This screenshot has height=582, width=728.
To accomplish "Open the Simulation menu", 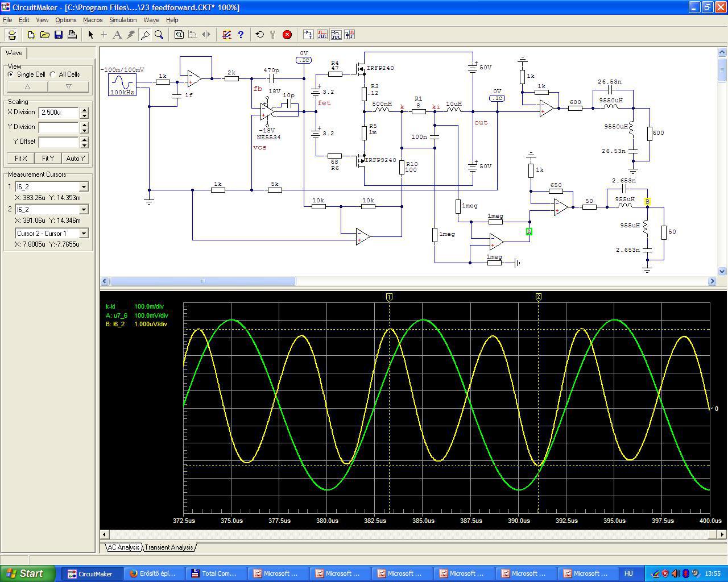I will pos(123,20).
